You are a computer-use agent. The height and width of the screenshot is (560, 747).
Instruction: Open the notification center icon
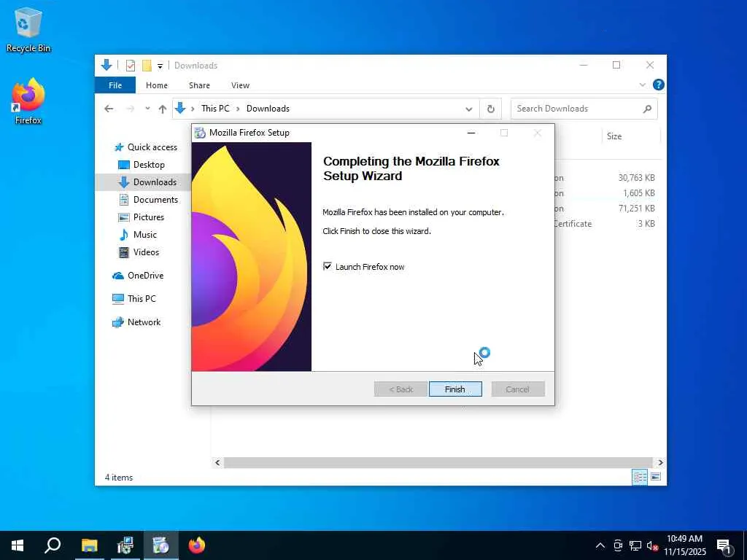click(x=724, y=546)
